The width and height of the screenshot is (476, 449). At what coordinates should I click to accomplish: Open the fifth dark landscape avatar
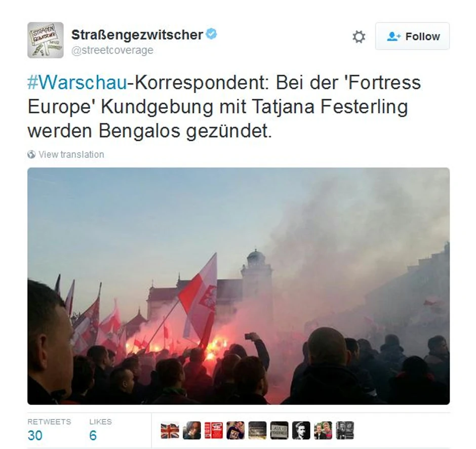coord(257,430)
